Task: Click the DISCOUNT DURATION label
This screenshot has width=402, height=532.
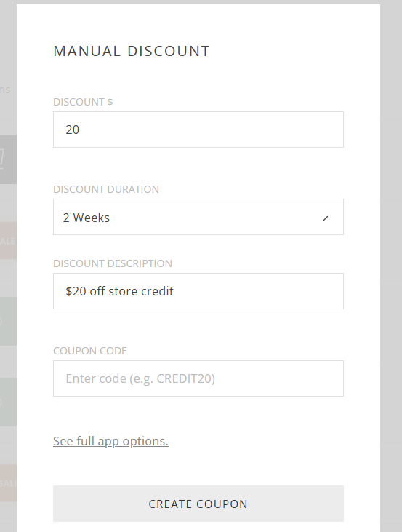Action: (x=106, y=189)
